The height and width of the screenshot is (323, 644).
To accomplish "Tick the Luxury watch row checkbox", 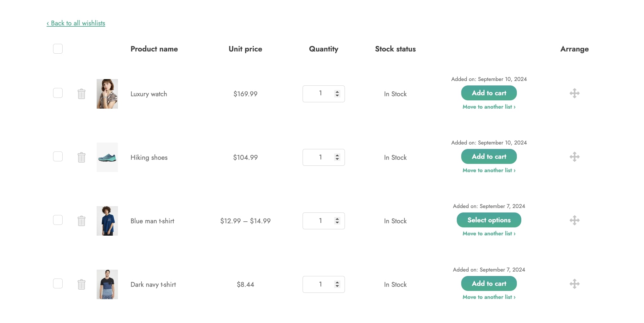I will [58, 93].
